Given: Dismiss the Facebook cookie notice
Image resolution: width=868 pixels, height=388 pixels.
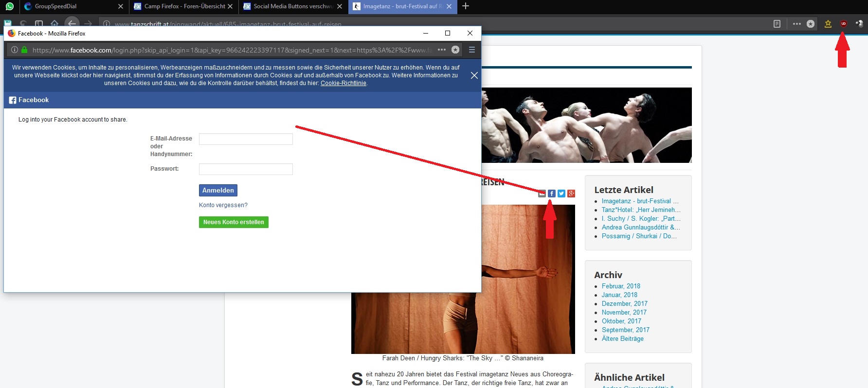Looking at the screenshot, I should [x=474, y=75].
